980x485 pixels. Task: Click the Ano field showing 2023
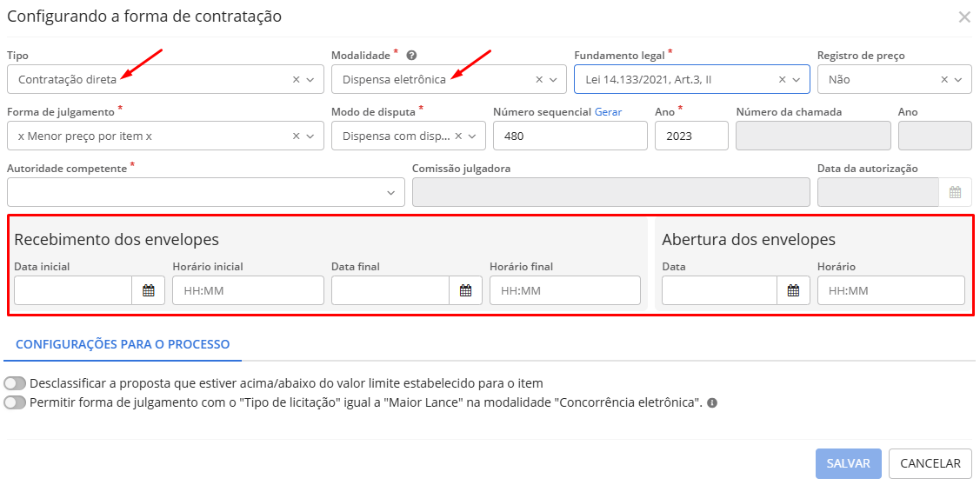[691, 136]
